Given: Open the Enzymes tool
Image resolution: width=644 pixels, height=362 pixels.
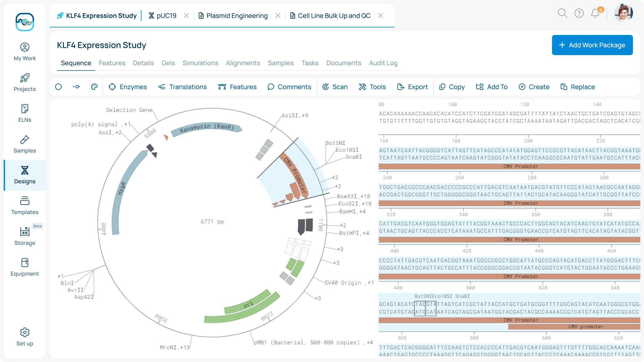Looking at the screenshot, I should 128,87.
